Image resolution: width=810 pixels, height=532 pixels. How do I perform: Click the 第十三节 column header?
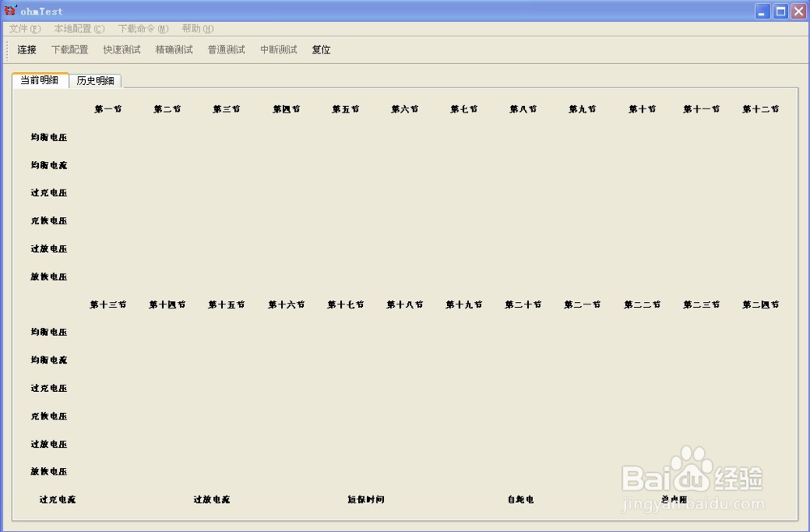tap(108, 304)
